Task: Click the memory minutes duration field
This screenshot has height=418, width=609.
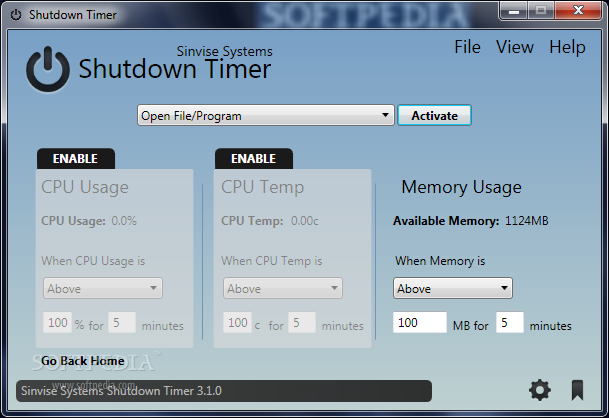Action: pyautogui.click(x=510, y=322)
